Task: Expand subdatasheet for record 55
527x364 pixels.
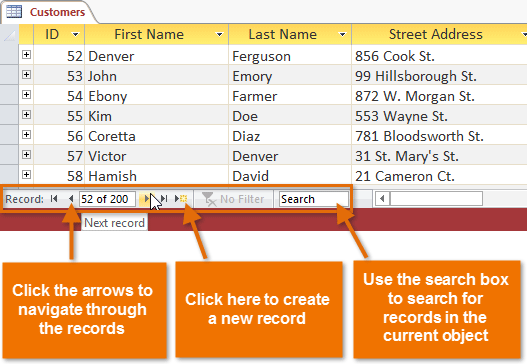Action: [27, 114]
